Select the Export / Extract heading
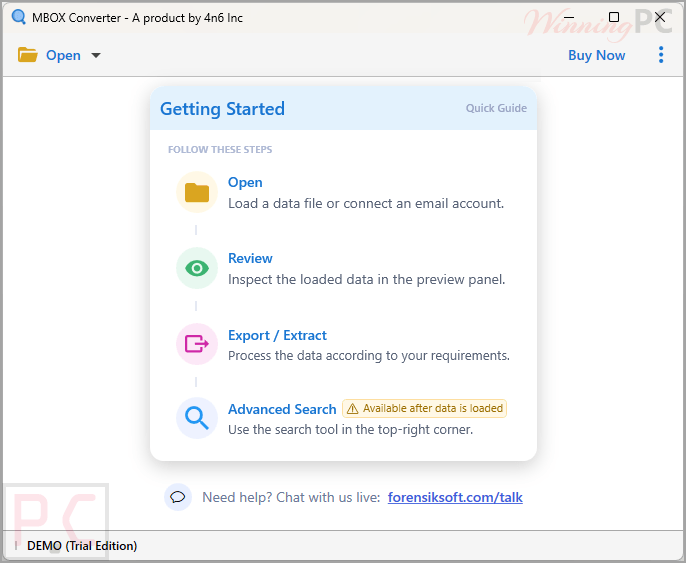 coord(277,335)
